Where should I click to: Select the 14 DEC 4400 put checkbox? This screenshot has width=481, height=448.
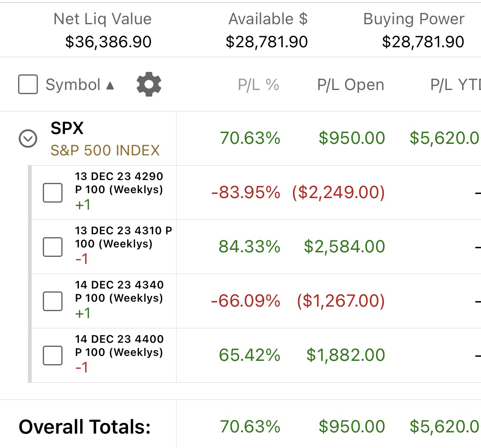pyautogui.click(x=52, y=356)
